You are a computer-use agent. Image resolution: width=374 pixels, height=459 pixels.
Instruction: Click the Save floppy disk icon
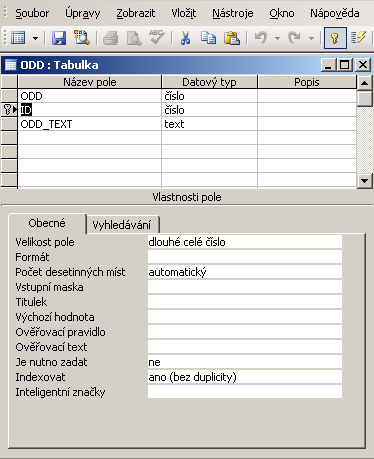click(x=59, y=38)
